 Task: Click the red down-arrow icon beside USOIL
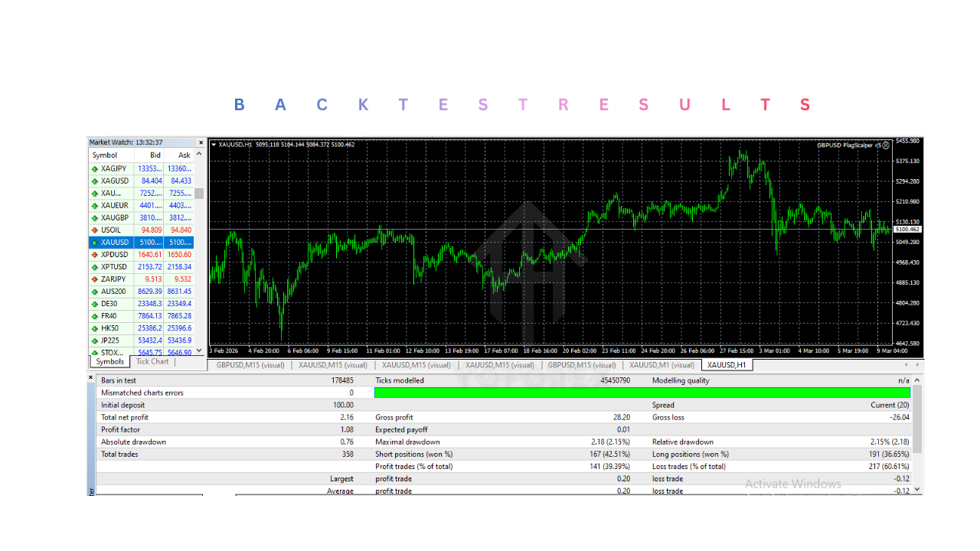click(x=93, y=230)
